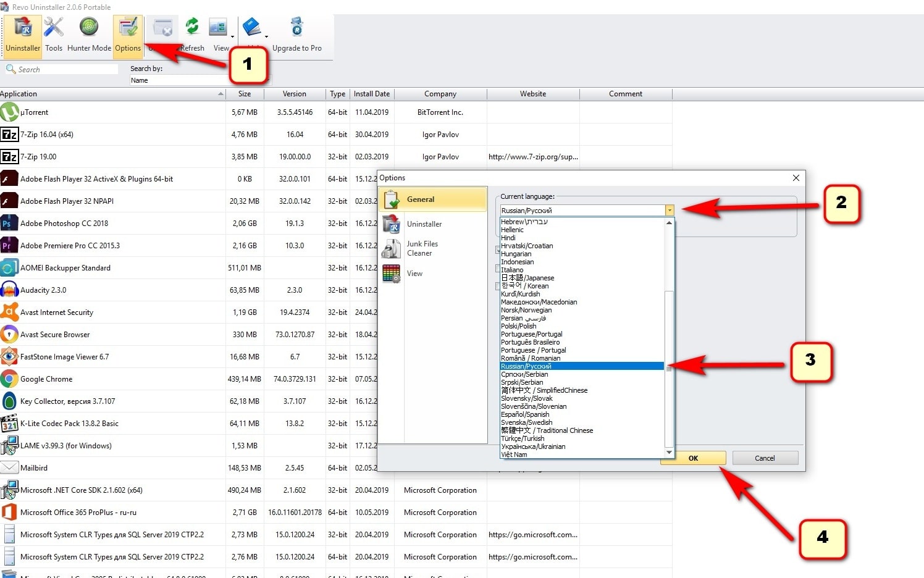Select the FastStone Image Viewer eye icon
Image resolution: width=924 pixels, height=578 pixels.
[9, 356]
